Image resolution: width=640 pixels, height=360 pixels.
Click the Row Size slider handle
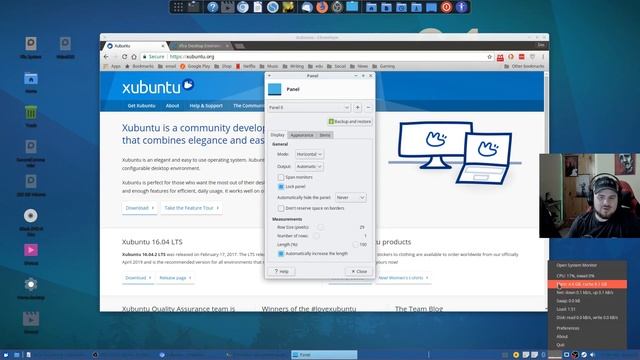tap(320, 227)
